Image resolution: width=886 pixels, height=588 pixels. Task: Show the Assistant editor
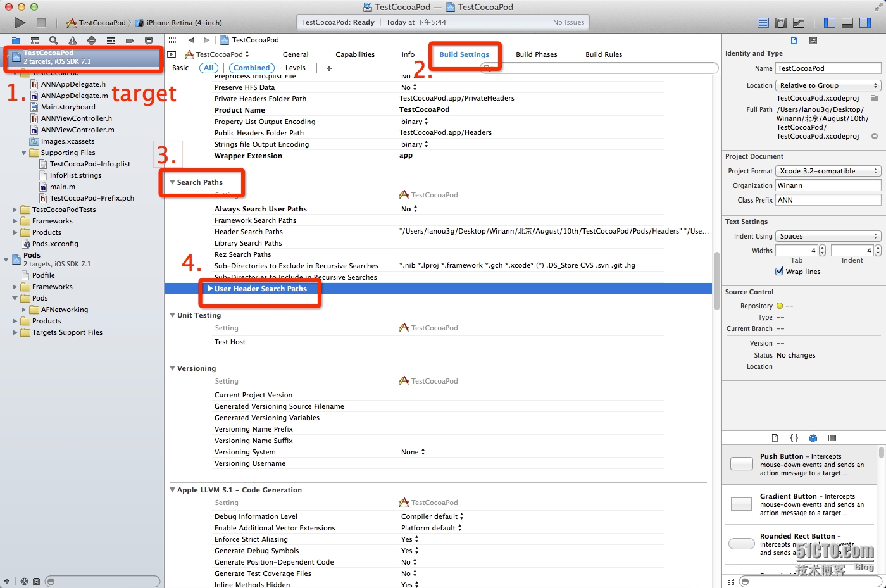point(781,23)
